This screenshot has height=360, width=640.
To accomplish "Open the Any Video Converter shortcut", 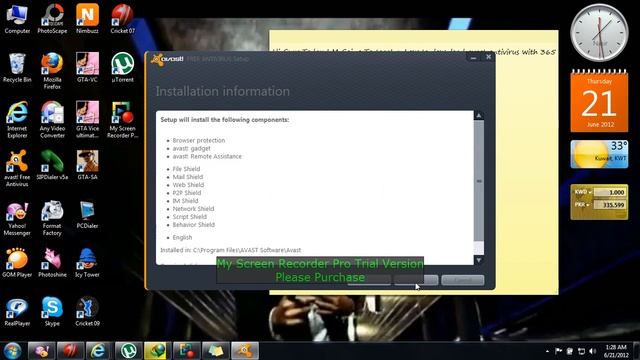I will [52, 120].
